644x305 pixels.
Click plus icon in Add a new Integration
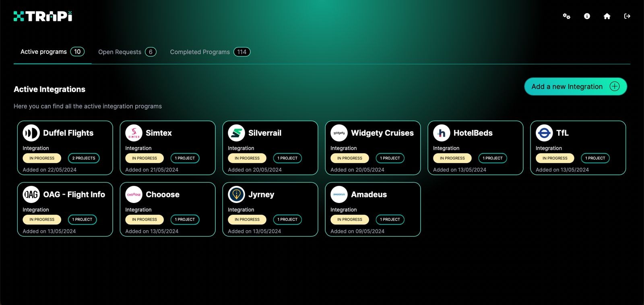click(x=615, y=86)
